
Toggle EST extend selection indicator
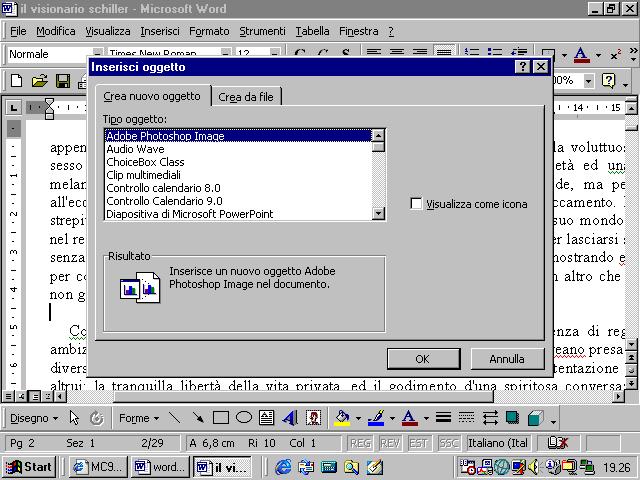(418, 443)
